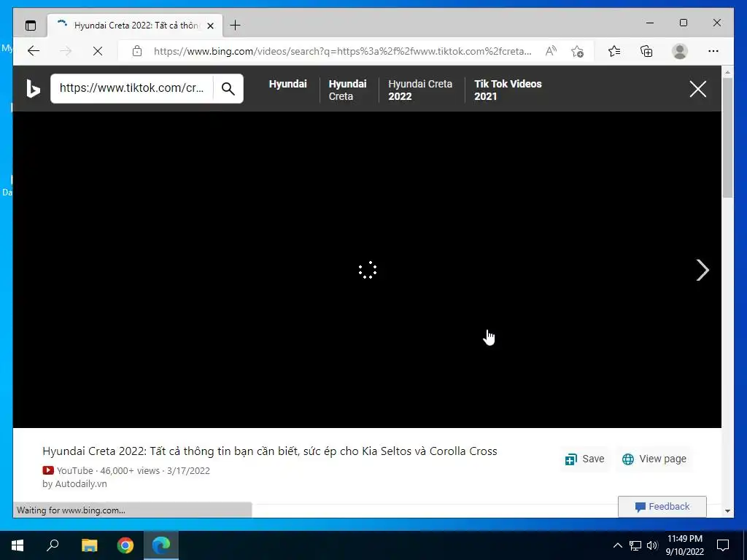Submit search with magnifier icon

[x=228, y=88]
